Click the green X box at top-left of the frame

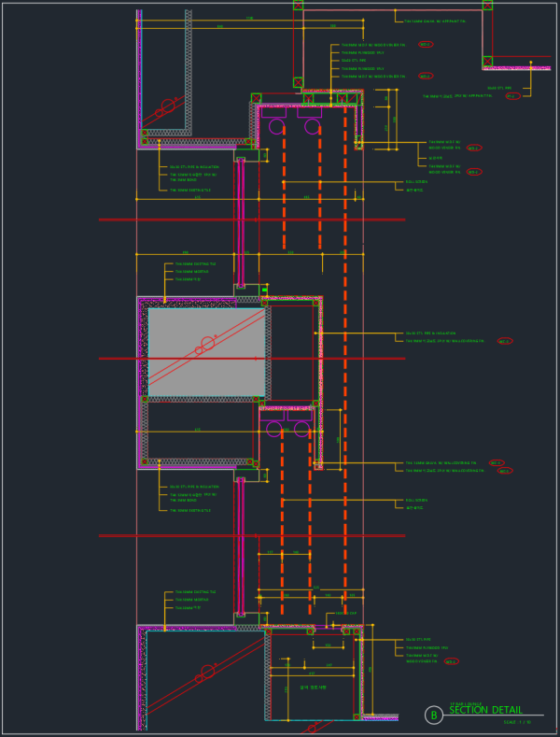(298, 6)
